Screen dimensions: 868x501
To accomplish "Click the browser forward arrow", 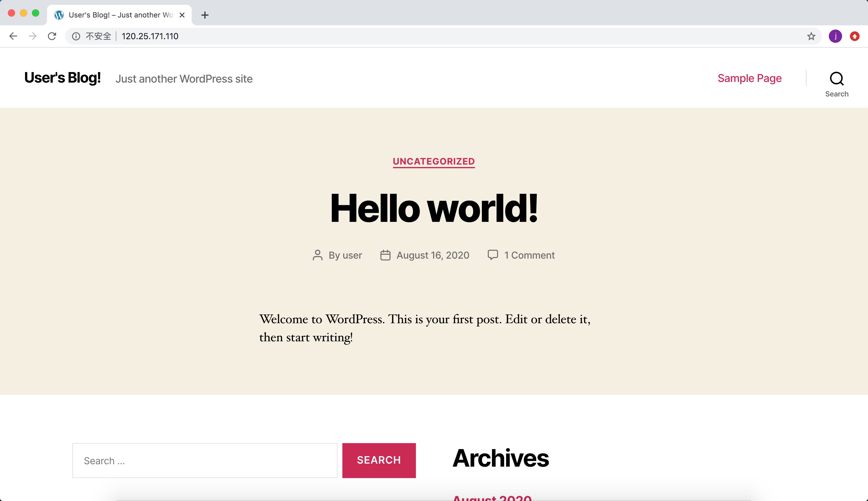I will [x=33, y=36].
